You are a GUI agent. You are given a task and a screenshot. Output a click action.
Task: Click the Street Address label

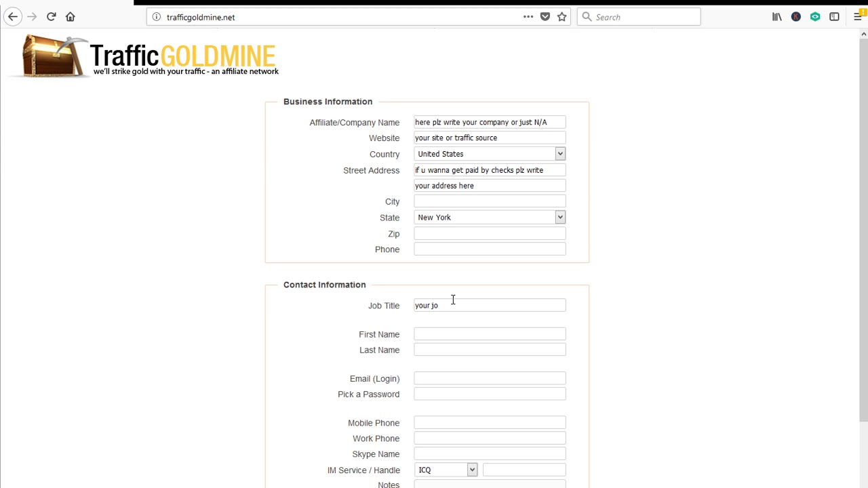click(371, 170)
